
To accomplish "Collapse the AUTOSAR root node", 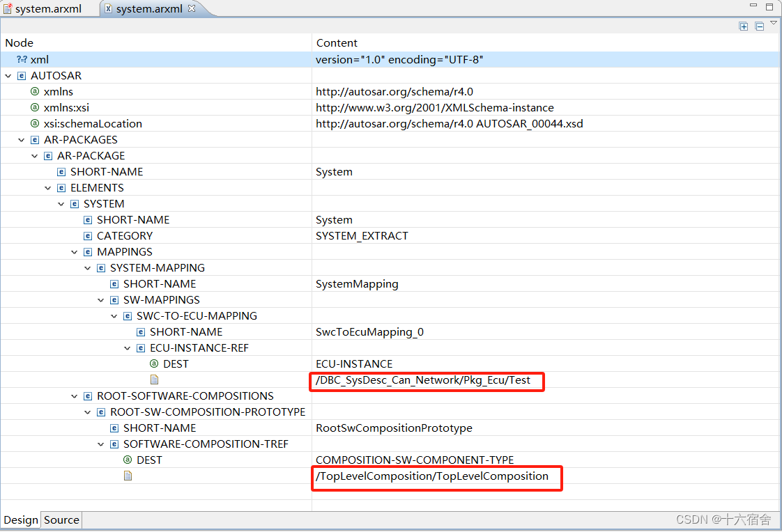I will [x=8, y=76].
